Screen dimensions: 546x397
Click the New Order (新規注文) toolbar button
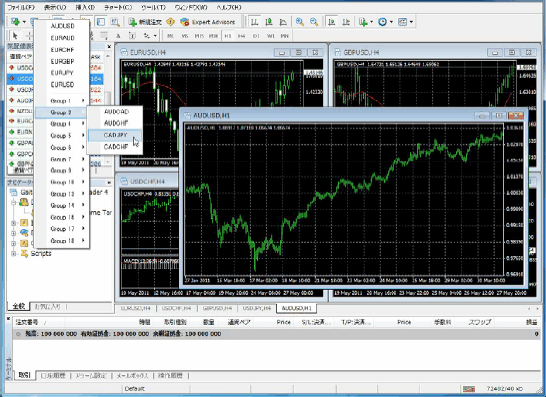(145, 22)
